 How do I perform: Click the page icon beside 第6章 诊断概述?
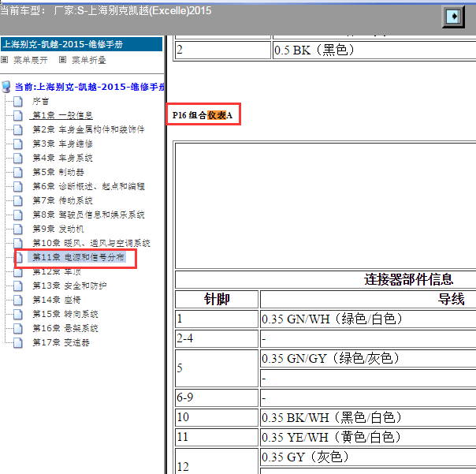click(18, 186)
